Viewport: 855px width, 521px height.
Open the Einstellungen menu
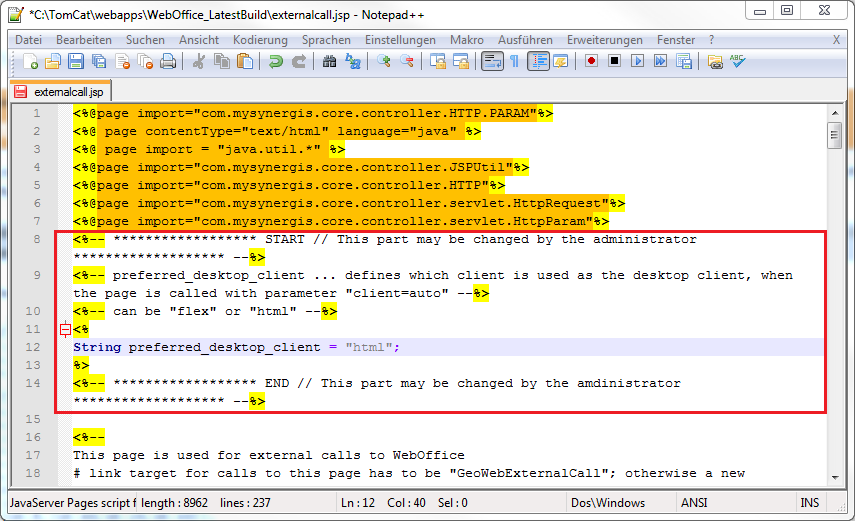coord(400,40)
